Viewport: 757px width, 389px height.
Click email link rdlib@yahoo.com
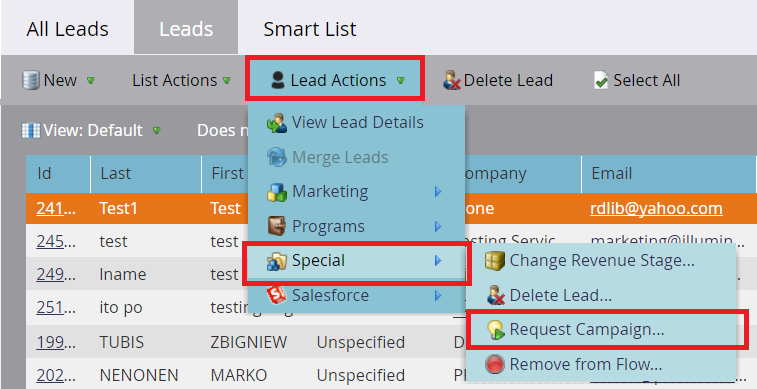(x=656, y=208)
